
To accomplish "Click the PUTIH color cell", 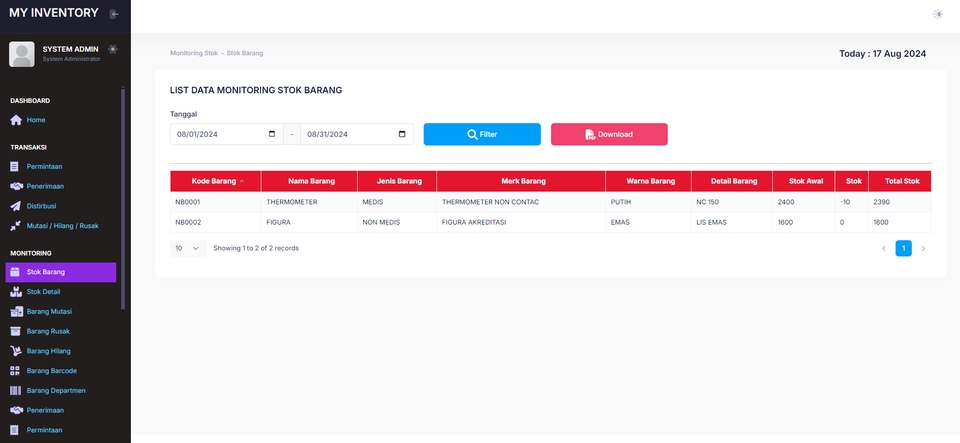I will pos(648,202).
